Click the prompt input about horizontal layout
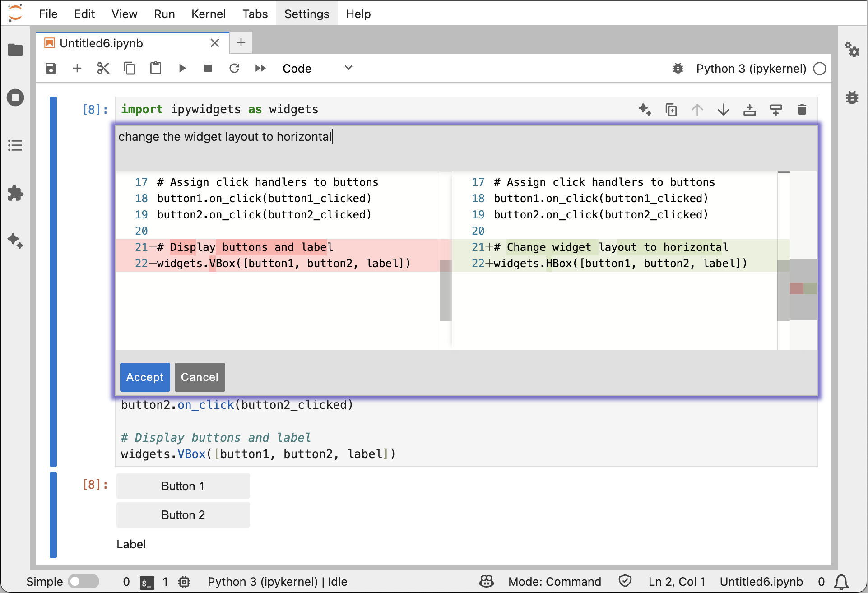The width and height of the screenshot is (868, 593). coord(466,148)
